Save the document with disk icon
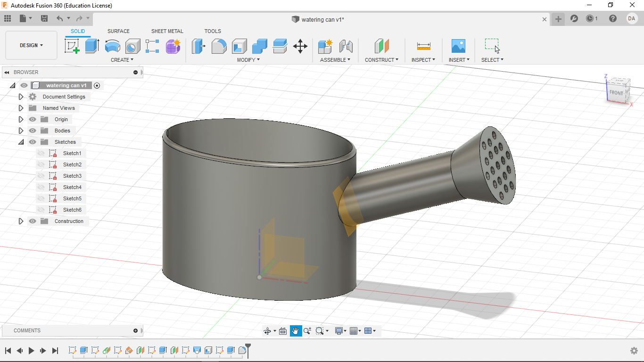This screenshot has width=644, height=362. tap(44, 18)
